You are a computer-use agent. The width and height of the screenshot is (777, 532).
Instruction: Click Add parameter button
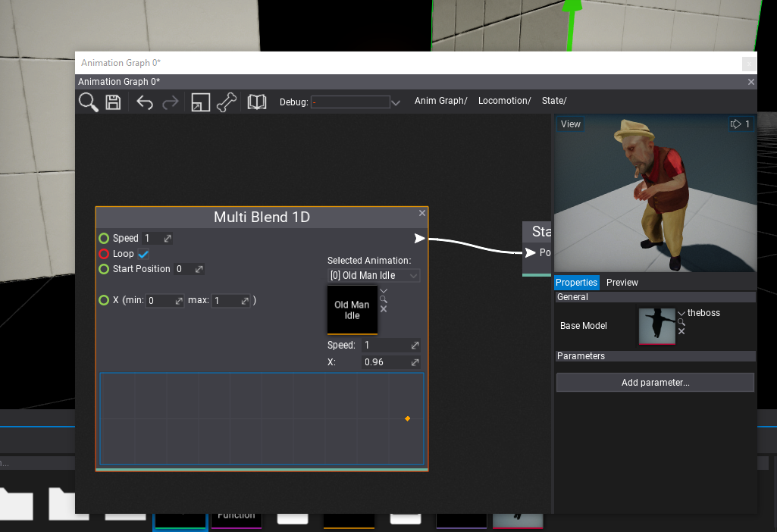pos(655,383)
